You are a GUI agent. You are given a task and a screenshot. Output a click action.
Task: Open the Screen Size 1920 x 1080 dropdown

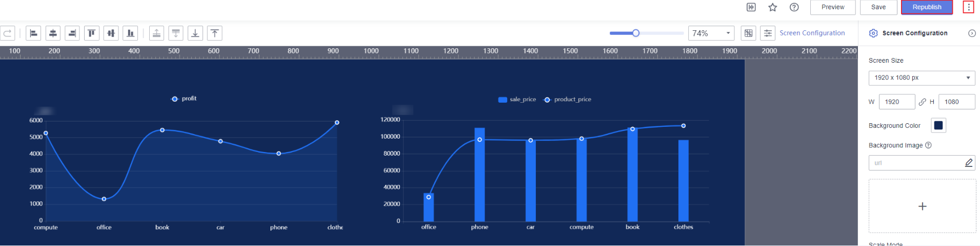(x=922, y=78)
